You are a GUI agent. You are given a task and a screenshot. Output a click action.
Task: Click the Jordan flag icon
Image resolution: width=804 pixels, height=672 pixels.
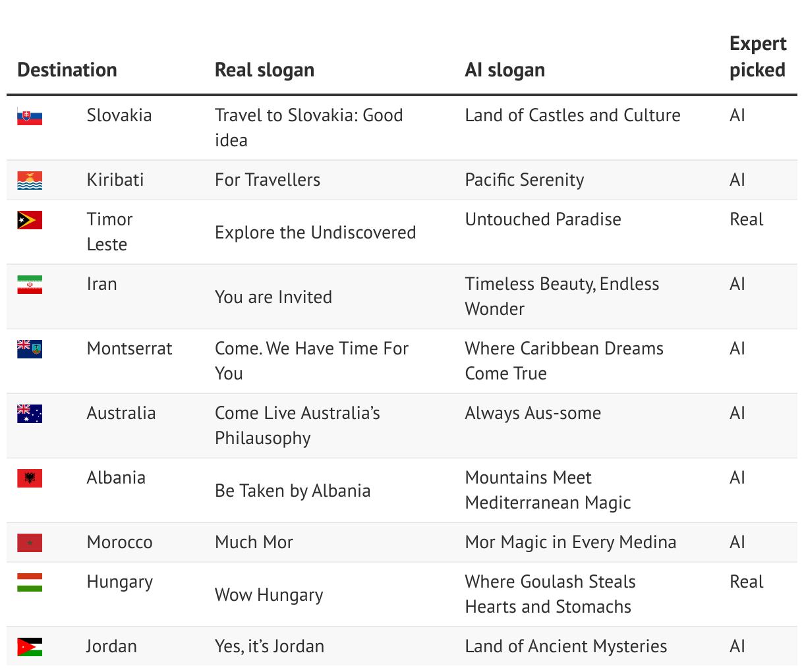30,647
